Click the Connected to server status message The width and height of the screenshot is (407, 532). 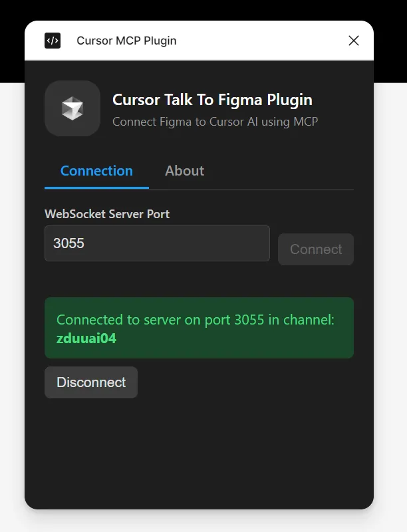(199, 328)
